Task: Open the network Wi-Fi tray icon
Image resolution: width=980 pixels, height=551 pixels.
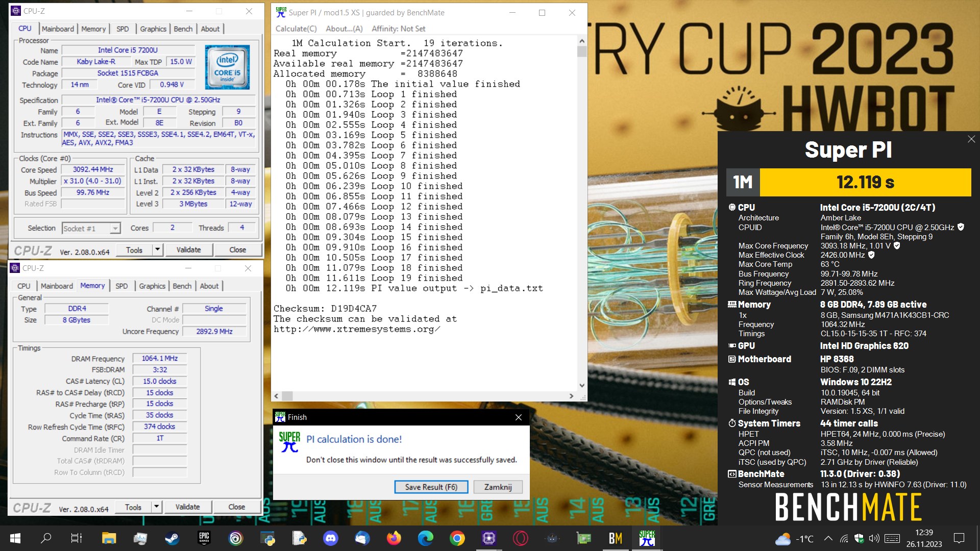Action: pyautogui.click(x=844, y=538)
